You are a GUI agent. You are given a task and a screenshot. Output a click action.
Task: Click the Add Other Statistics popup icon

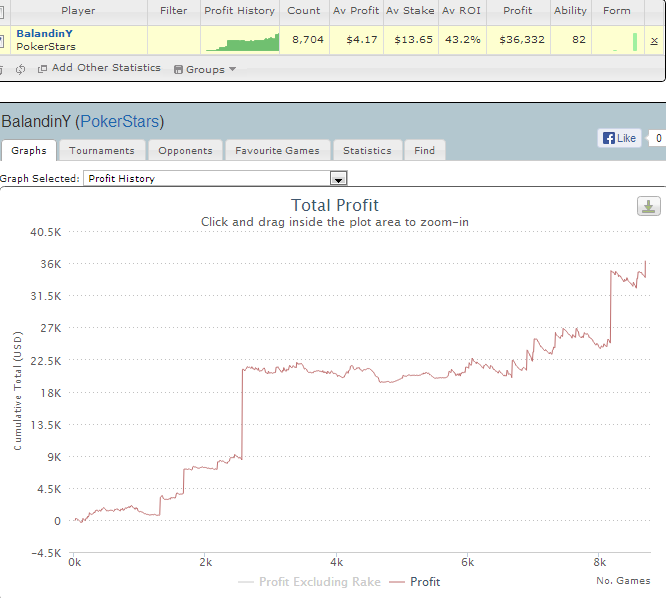42,69
